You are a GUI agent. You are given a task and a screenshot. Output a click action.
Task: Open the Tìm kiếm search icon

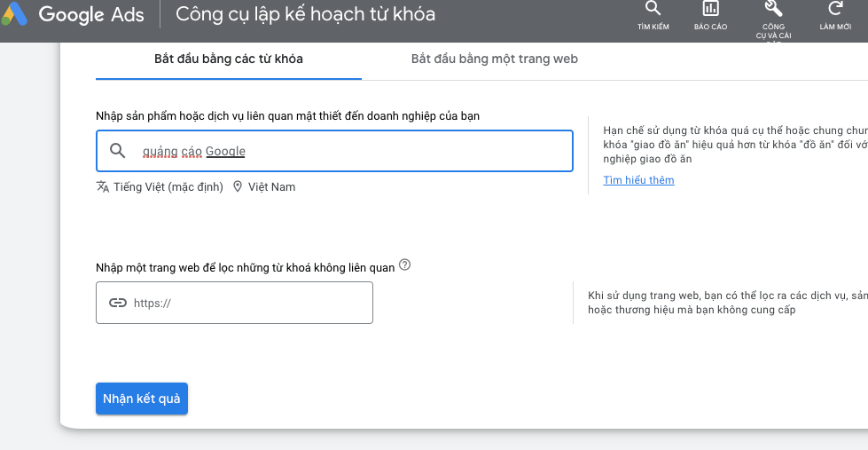pos(653,8)
